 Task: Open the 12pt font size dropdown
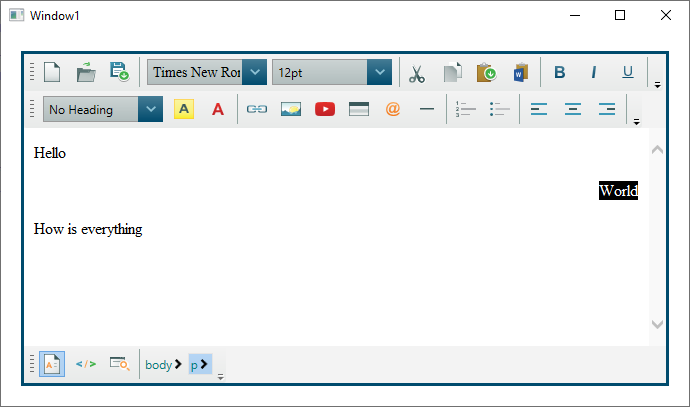tap(379, 72)
